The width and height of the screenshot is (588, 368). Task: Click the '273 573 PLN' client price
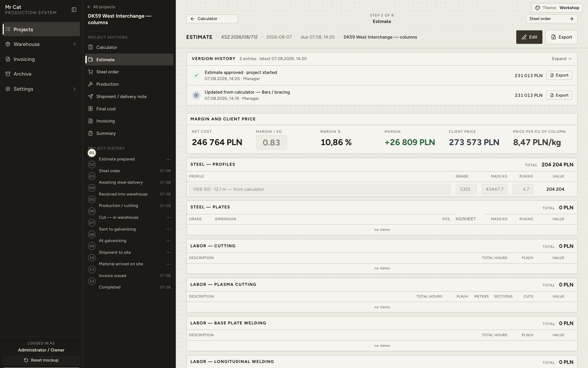[474, 142]
